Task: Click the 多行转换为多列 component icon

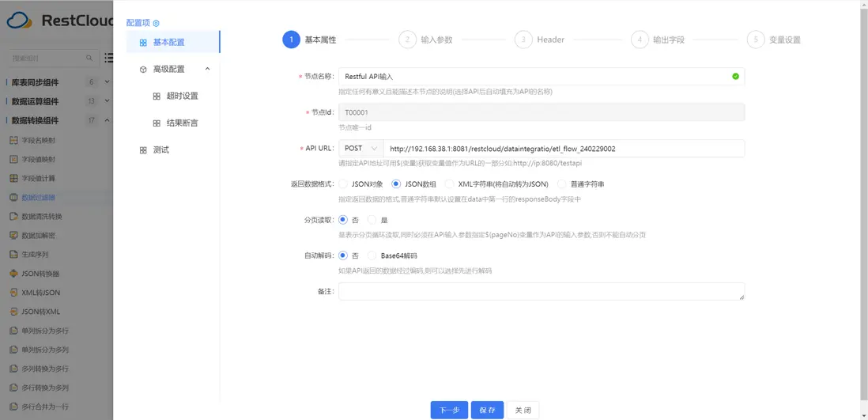Action: 14,388
